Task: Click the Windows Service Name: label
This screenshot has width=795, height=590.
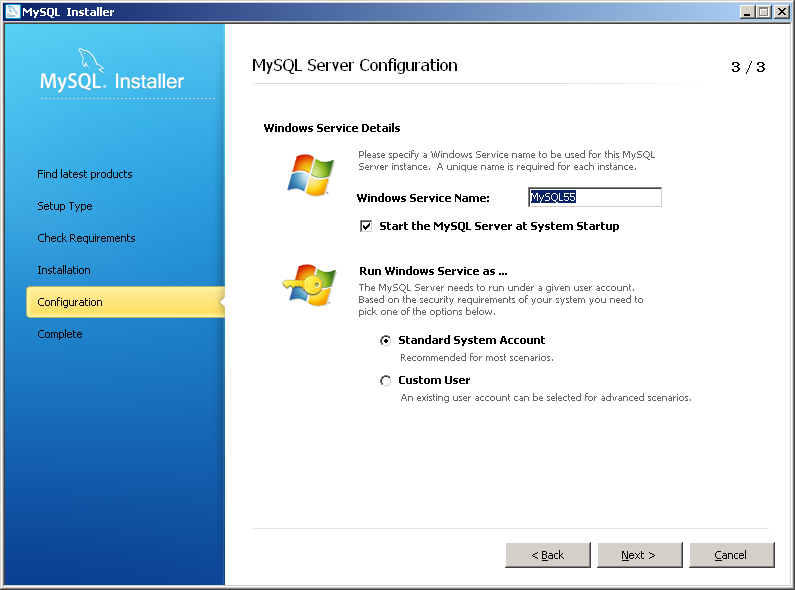Action: pyautogui.click(x=423, y=198)
